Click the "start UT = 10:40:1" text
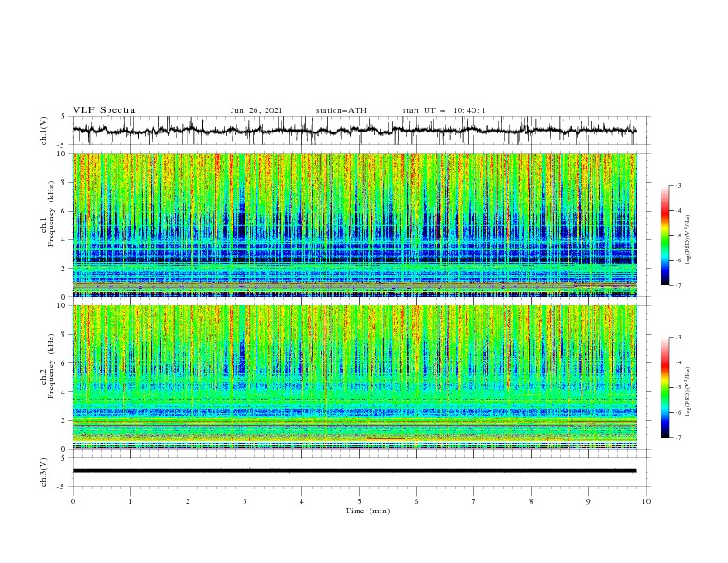 coord(444,110)
